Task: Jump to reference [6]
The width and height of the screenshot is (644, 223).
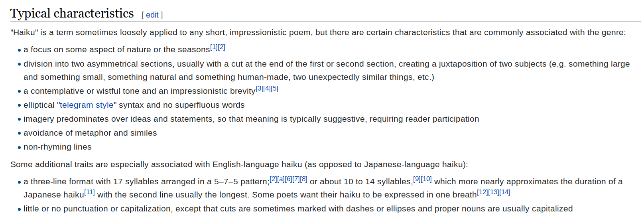Action: (288, 179)
